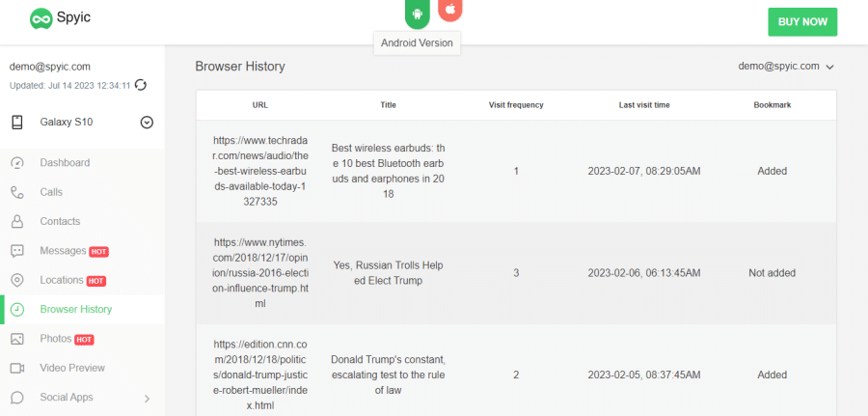Click the Updated: Jul 14 2023 timestamp
Screen dimensions: 868x416
click(x=69, y=86)
